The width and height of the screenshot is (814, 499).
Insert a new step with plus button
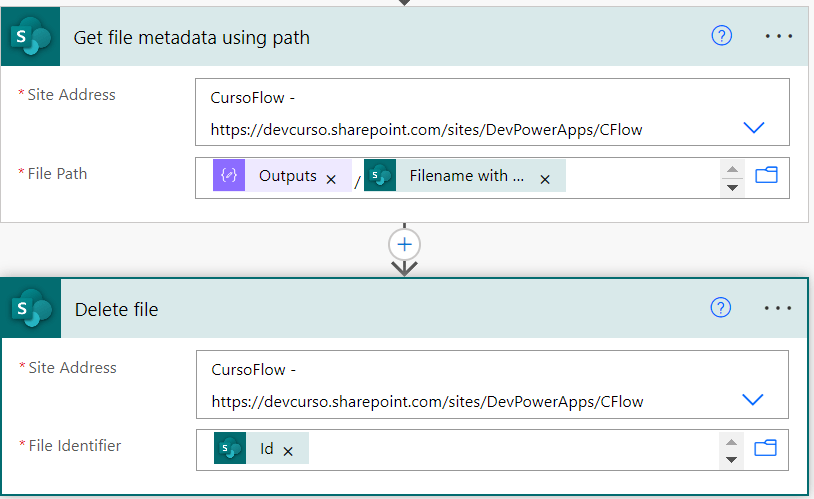tap(404, 245)
